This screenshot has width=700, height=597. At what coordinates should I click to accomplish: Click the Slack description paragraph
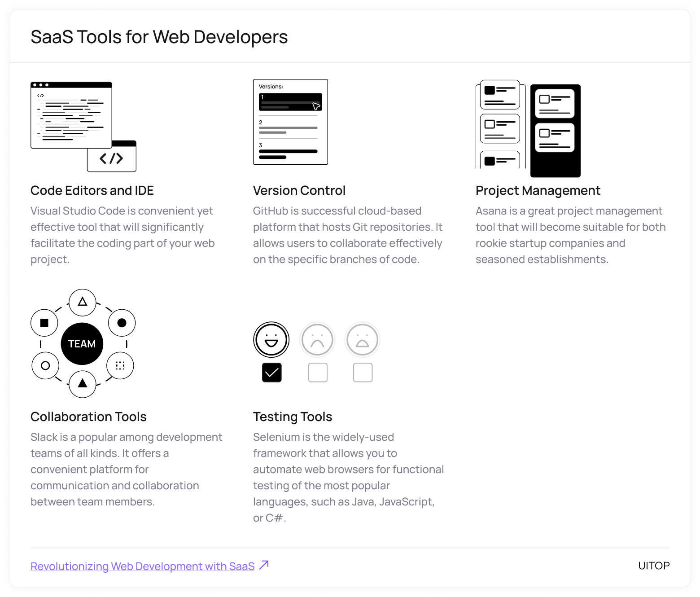(127, 470)
